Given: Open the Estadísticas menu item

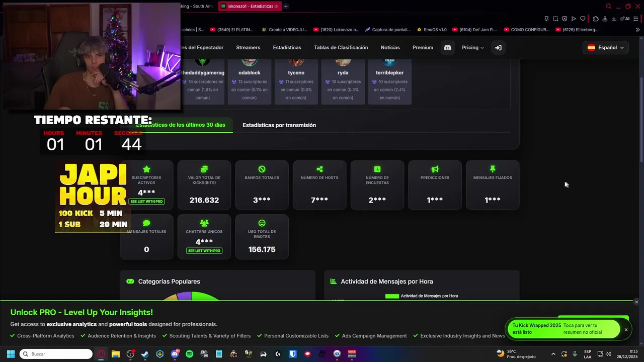Looking at the screenshot, I should click(287, 48).
